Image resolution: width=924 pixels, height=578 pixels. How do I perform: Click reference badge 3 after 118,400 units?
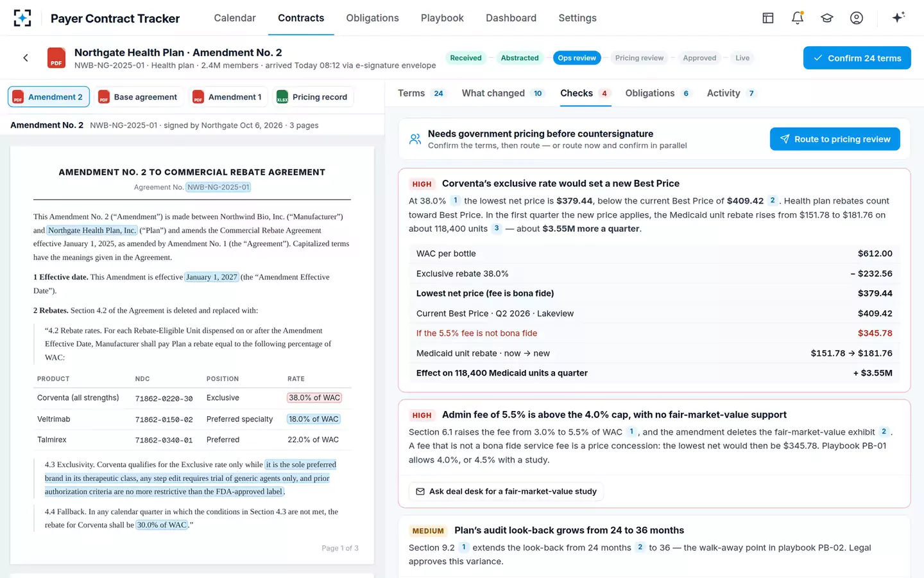(x=497, y=228)
